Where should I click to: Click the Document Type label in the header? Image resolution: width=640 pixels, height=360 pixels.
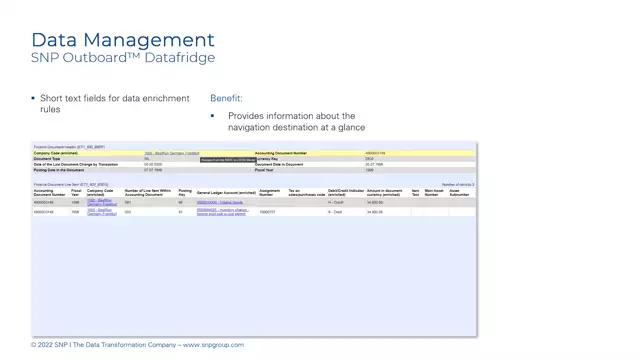click(x=47, y=159)
